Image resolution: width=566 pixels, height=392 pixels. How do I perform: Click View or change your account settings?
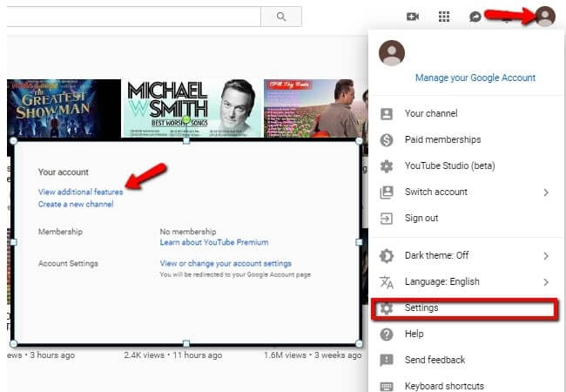(x=226, y=263)
